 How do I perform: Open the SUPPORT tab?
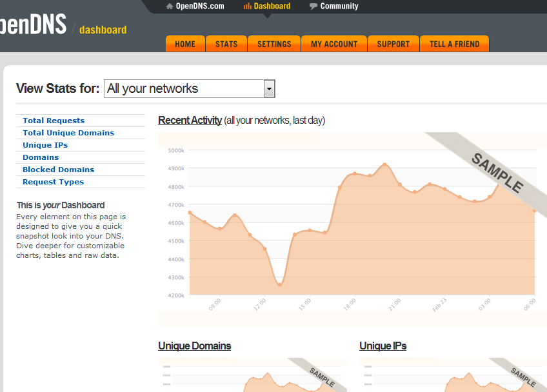coord(393,44)
